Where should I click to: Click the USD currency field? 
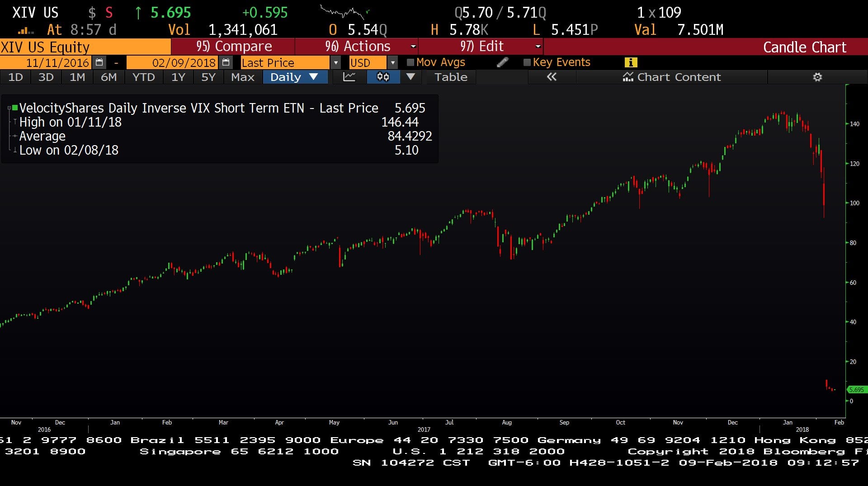[368, 62]
